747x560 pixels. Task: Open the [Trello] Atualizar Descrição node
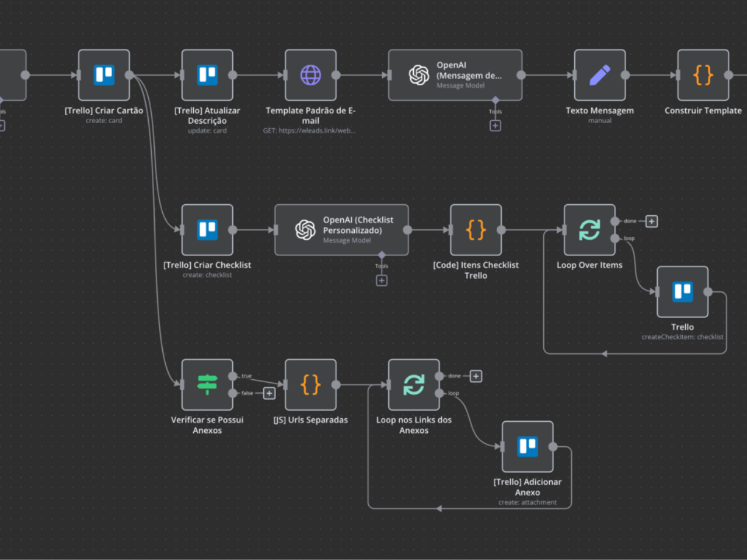pos(207,75)
